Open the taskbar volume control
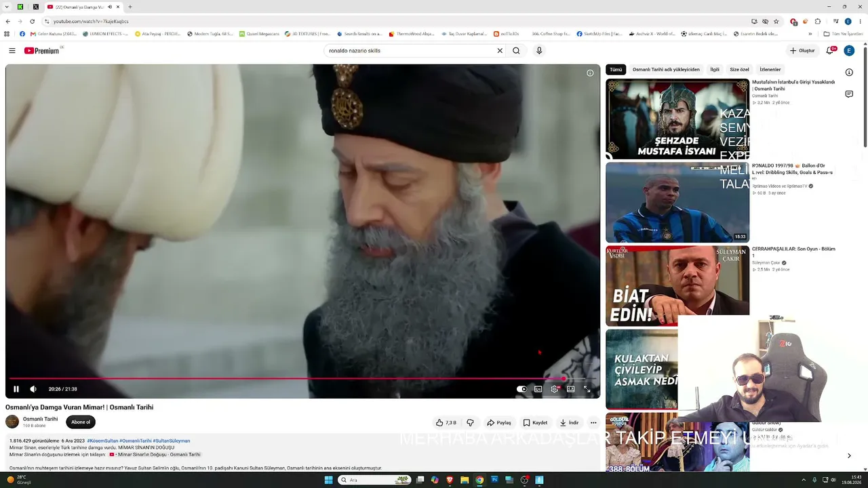Image resolution: width=868 pixels, height=488 pixels. coord(833,480)
